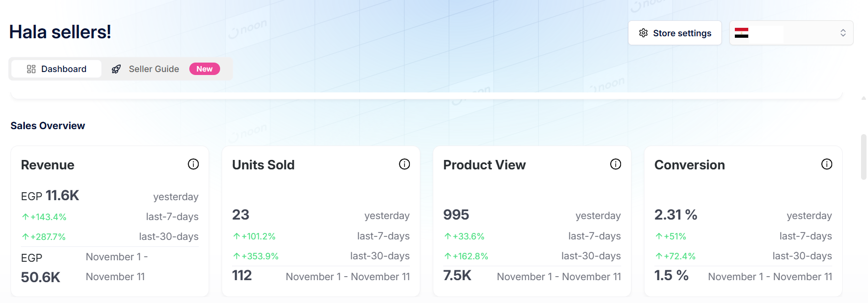Open the Seller Guide tab
This screenshot has height=303, width=868.
[x=154, y=69]
